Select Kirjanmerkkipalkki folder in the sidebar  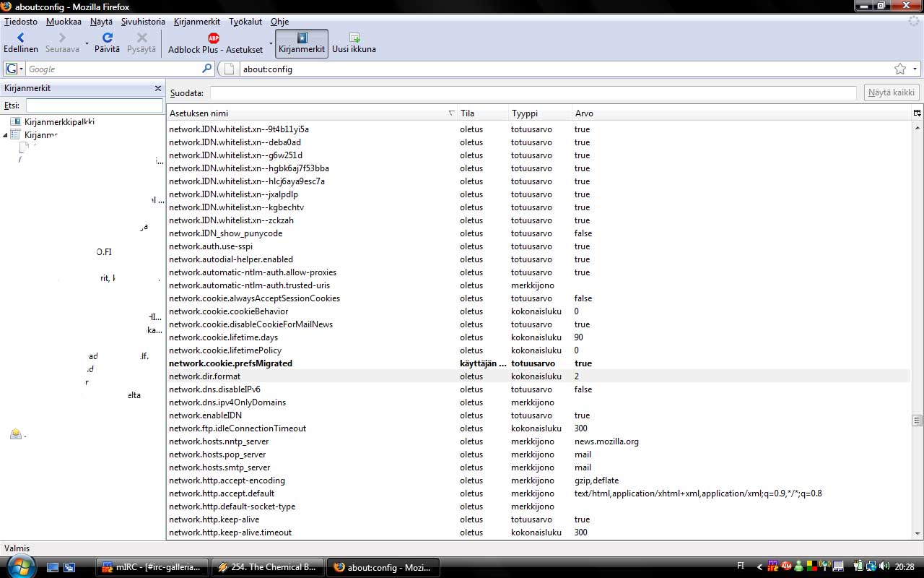[x=59, y=122]
